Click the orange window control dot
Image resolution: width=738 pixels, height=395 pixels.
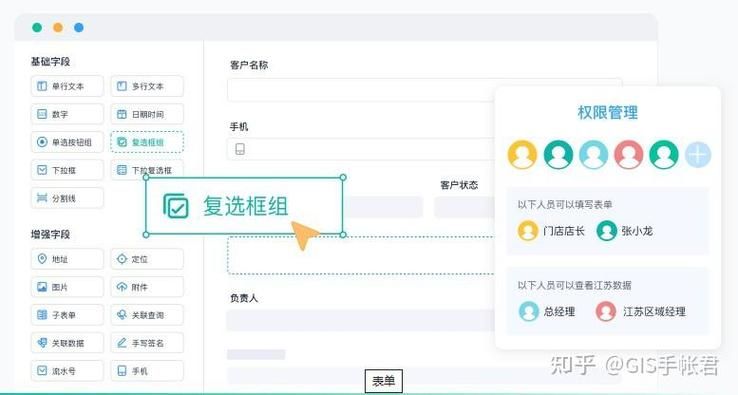(58, 27)
